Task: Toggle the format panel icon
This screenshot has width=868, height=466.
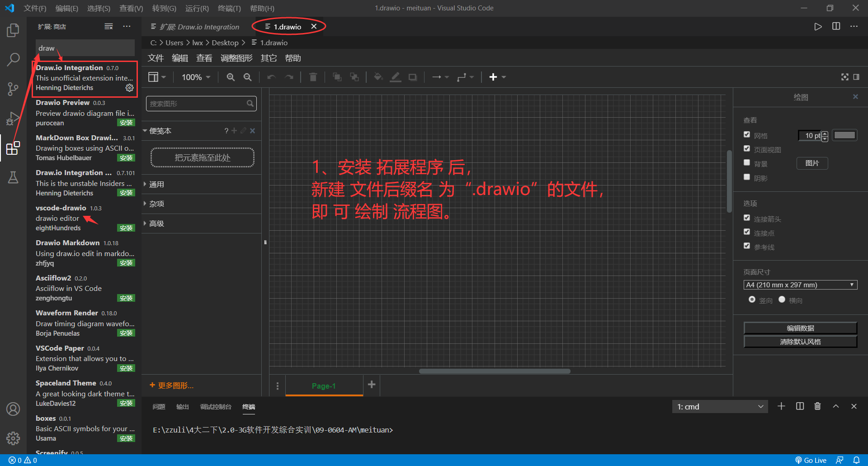Action: pos(856,77)
